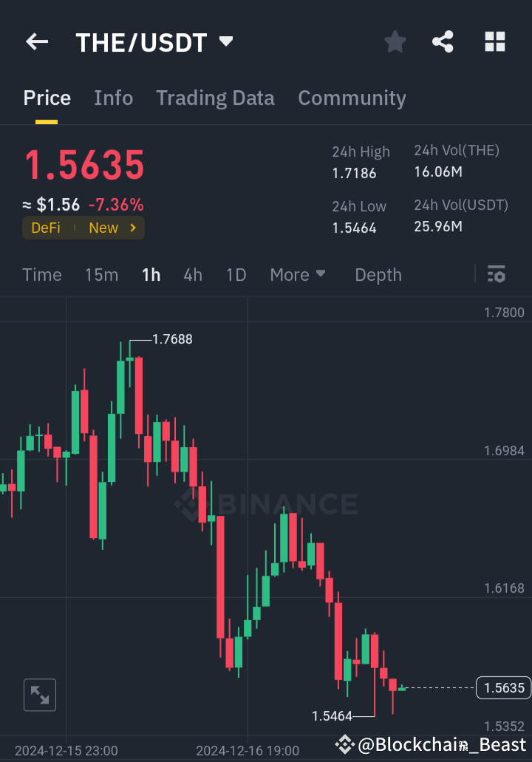The width and height of the screenshot is (532, 762).
Task: Tap the 1.7688 high price marker
Action: tap(171, 339)
